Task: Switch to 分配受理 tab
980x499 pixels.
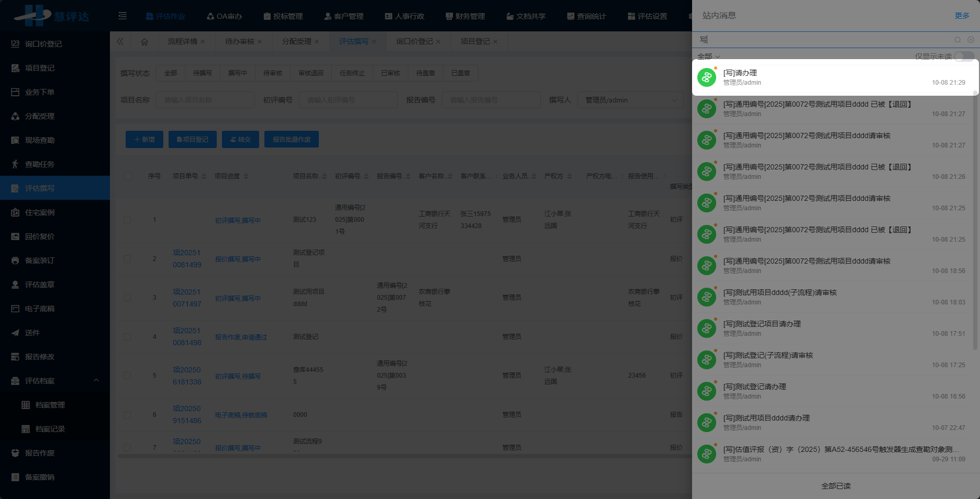Action: click(296, 41)
